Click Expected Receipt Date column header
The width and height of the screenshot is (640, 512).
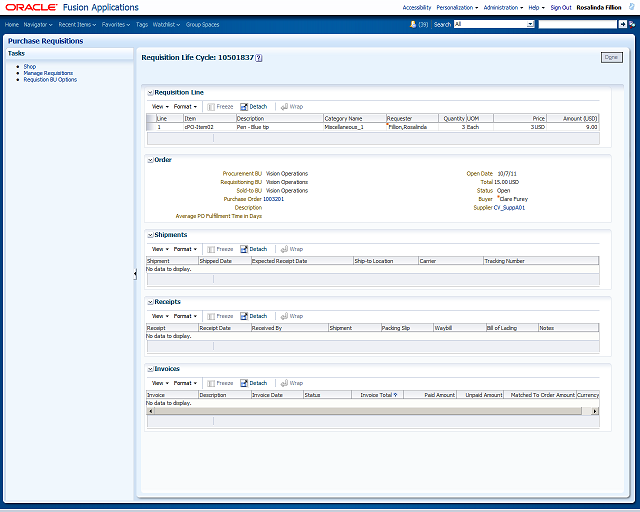[302, 261]
